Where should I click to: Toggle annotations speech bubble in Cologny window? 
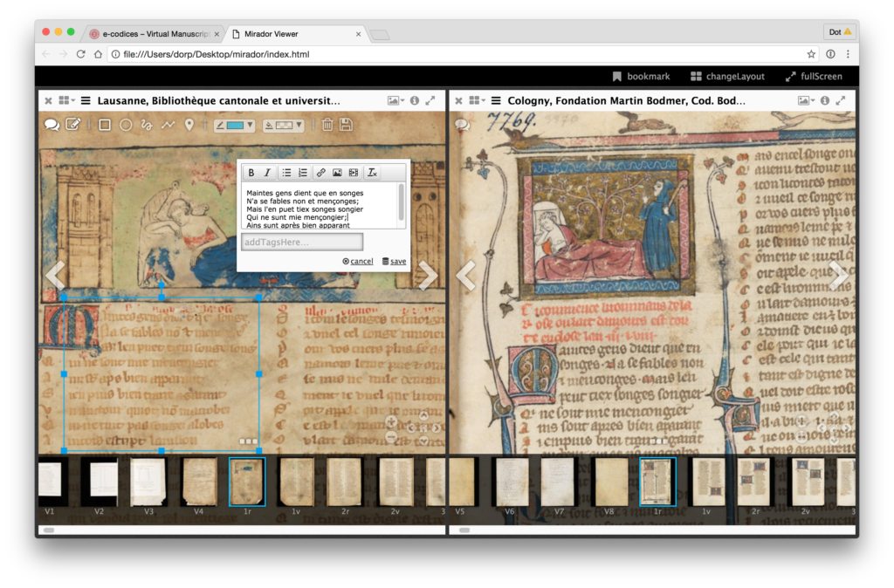tap(463, 124)
